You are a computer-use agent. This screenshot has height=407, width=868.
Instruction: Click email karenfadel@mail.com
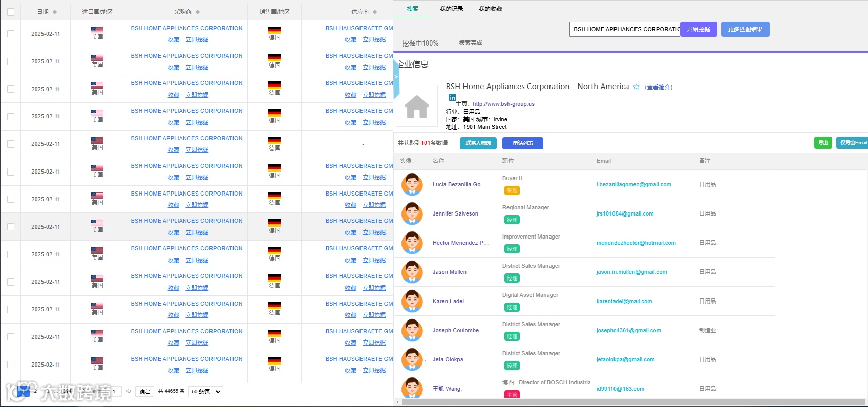pos(624,301)
